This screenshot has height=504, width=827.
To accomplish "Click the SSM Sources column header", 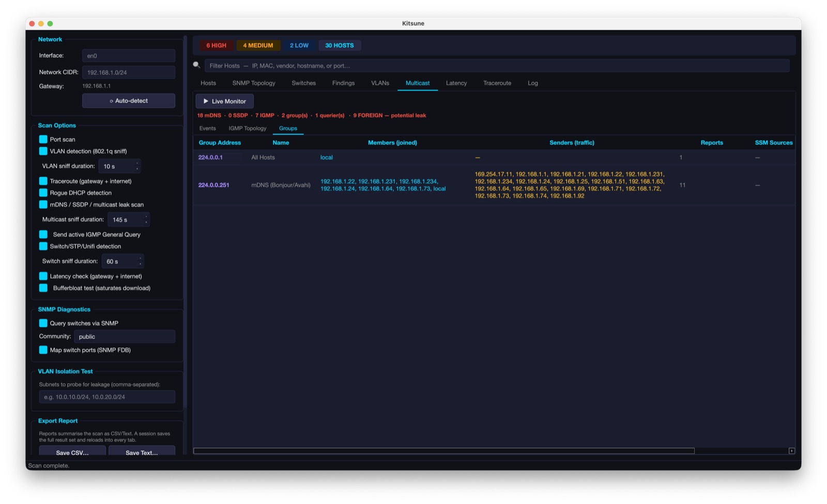I will pyautogui.click(x=773, y=143).
